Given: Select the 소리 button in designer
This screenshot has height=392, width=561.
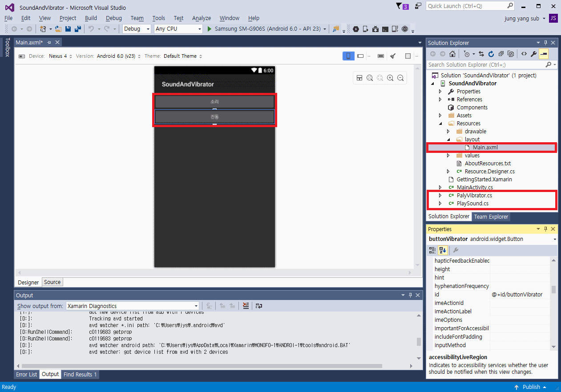Looking at the screenshot, I should click(x=214, y=102).
